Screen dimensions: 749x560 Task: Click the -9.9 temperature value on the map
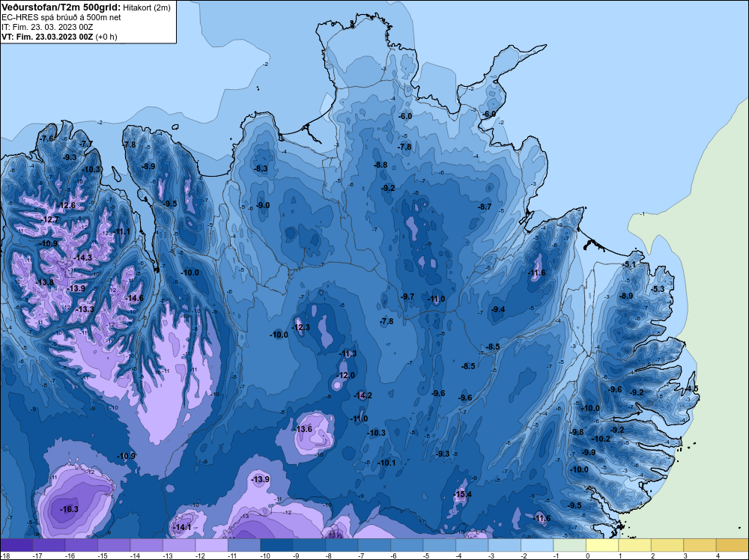point(589,452)
